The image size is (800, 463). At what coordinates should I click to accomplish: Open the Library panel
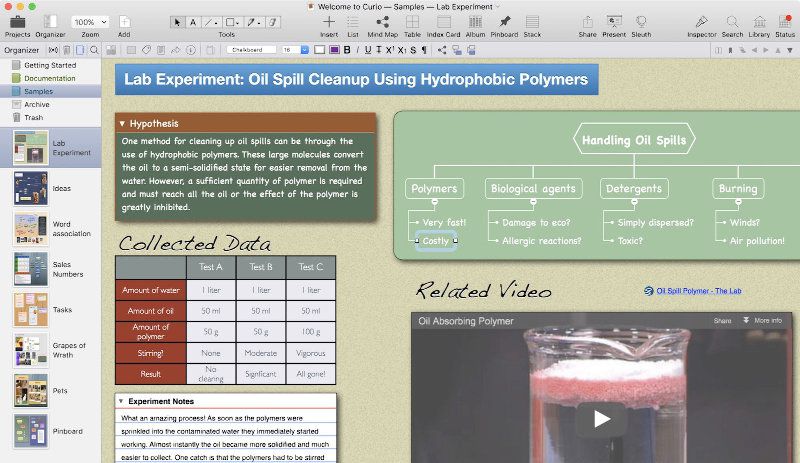click(759, 22)
